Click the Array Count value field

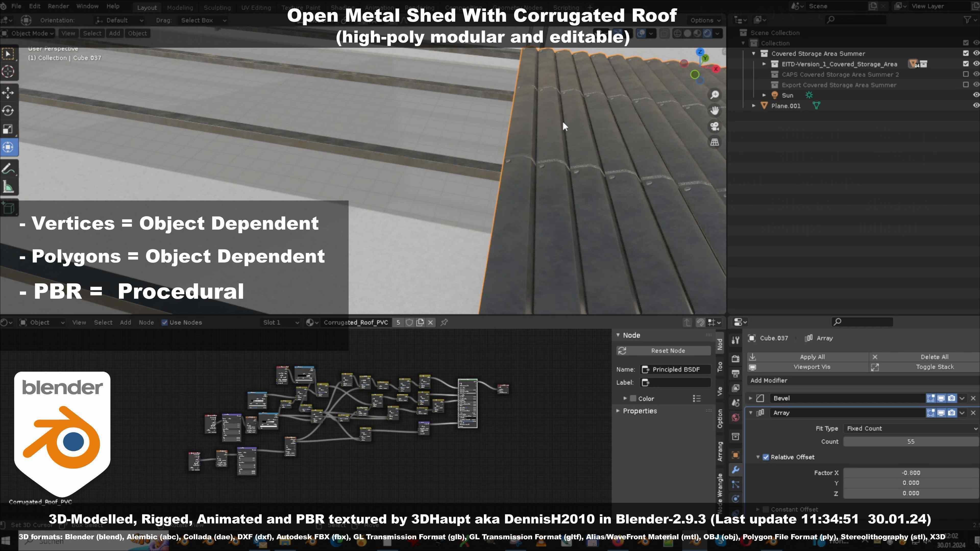pyautogui.click(x=911, y=442)
